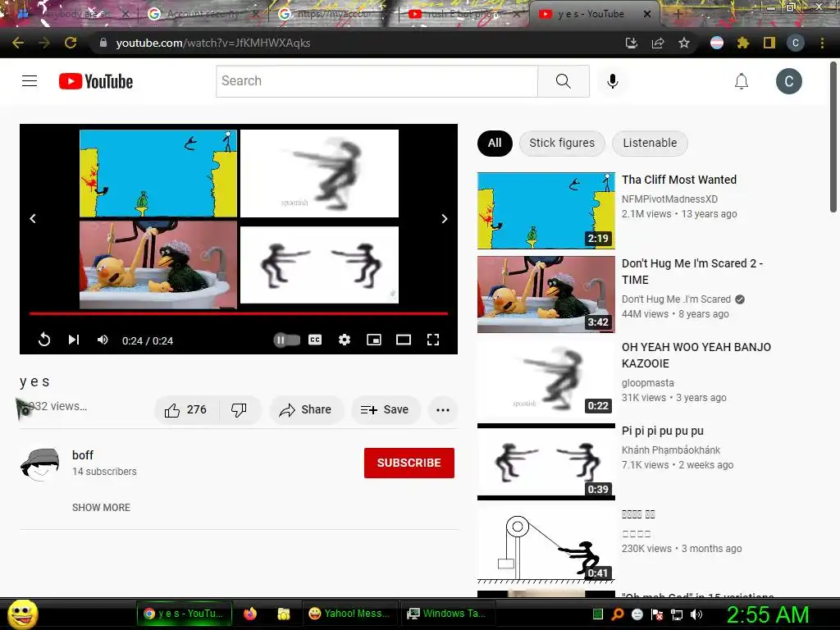Image resolution: width=840 pixels, height=630 pixels.
Task: Open Chrome profile C icon
Action: (x=796, y=43)
